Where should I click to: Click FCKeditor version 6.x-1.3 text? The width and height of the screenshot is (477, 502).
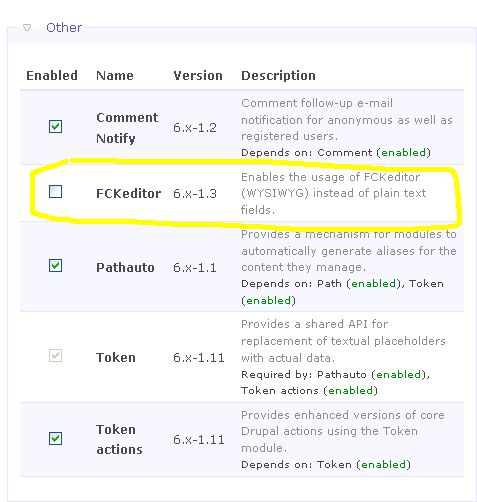[x=195, y=194]
